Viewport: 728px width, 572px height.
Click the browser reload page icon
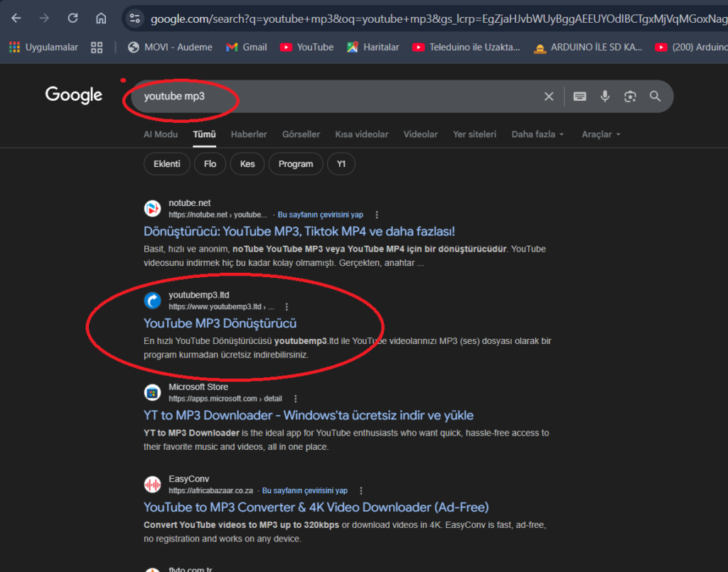tap(73, 18)
